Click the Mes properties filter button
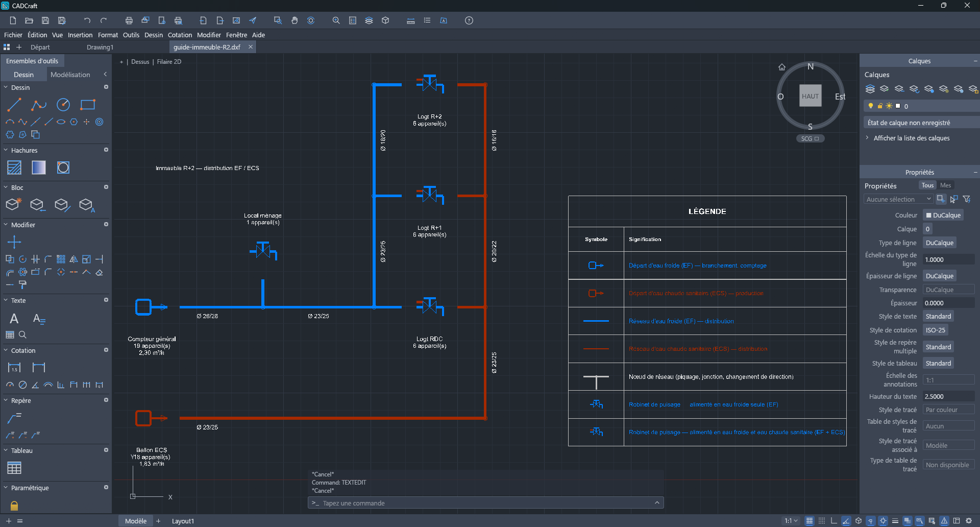 point(945,185)
